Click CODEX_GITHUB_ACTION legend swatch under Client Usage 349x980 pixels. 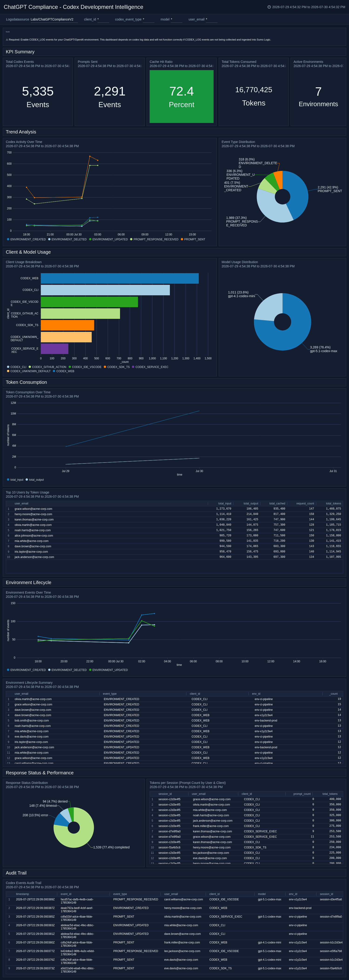[x=30, y=367]
